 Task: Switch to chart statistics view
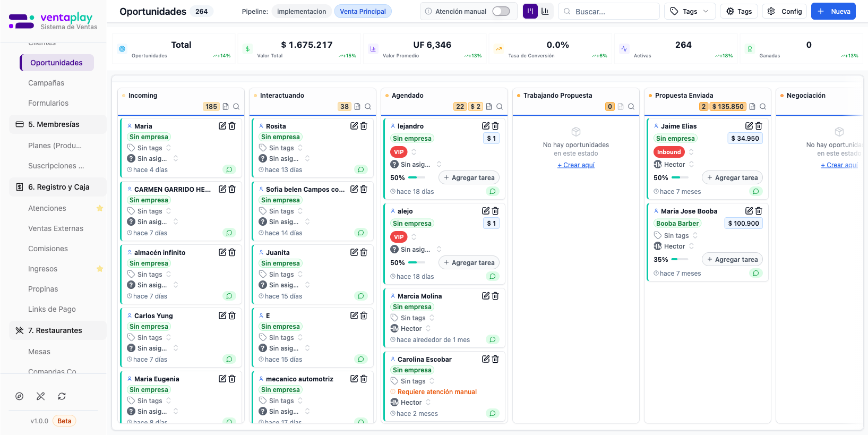click(545, 11)
